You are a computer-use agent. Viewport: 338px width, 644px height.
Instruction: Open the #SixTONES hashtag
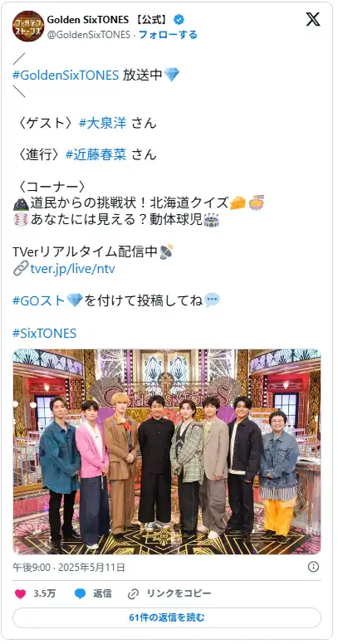44,333
